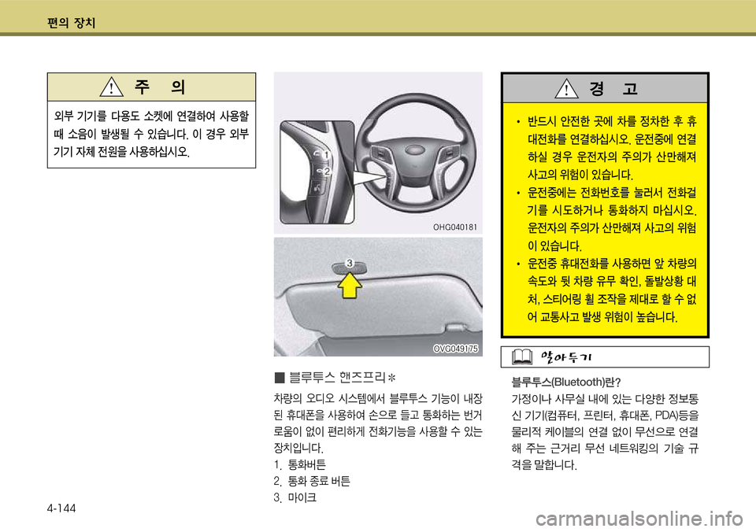The height and width of the screenshot is (532, 756).
Task: Click the open book icon beside 알아두기
Action: pos(521,357)
